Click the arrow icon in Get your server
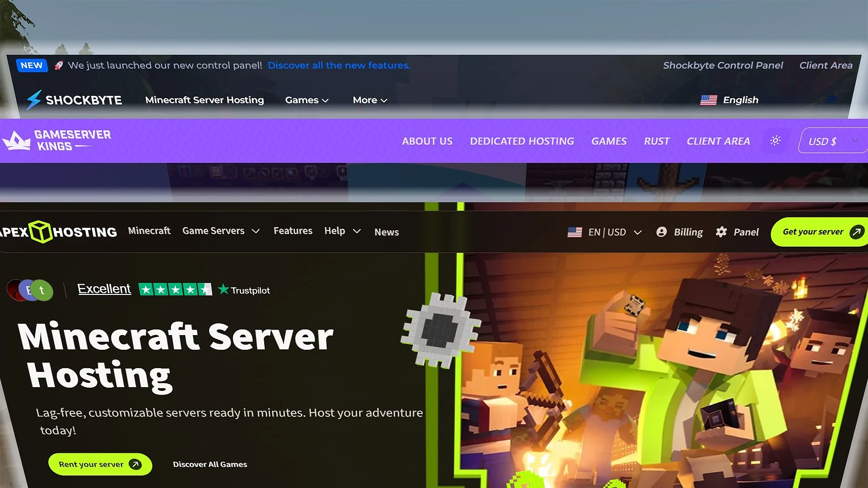This screenshot has width=868, height=488. point(857,232)
